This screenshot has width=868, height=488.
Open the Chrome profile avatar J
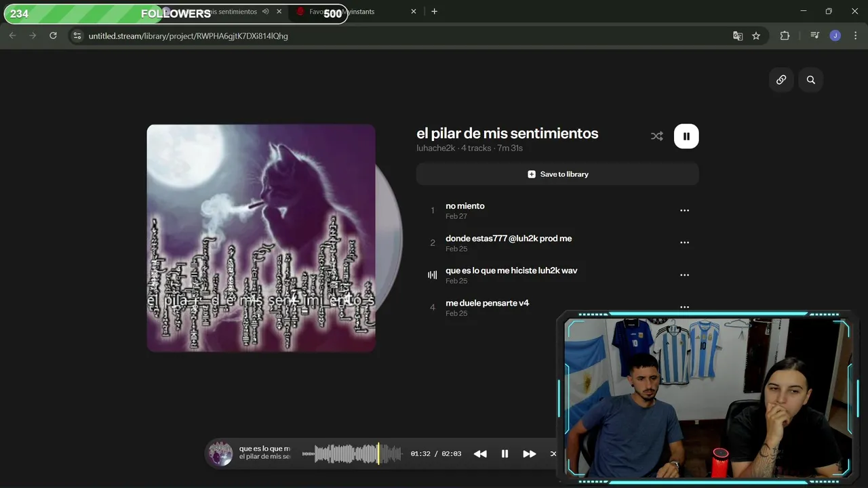click(835, 36)
